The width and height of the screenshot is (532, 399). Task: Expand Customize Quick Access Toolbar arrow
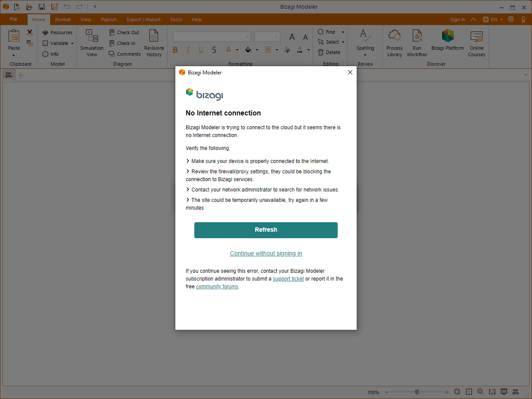pos(95,7)
